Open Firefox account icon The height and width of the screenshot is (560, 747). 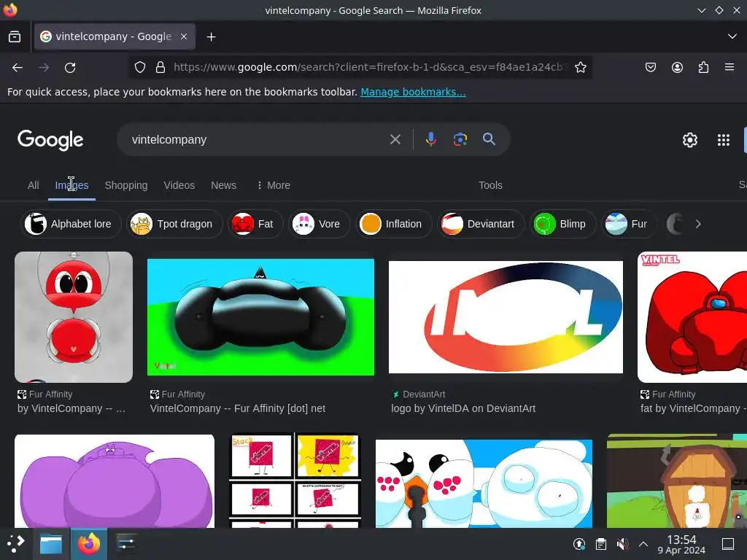click(x=677, y=67)
